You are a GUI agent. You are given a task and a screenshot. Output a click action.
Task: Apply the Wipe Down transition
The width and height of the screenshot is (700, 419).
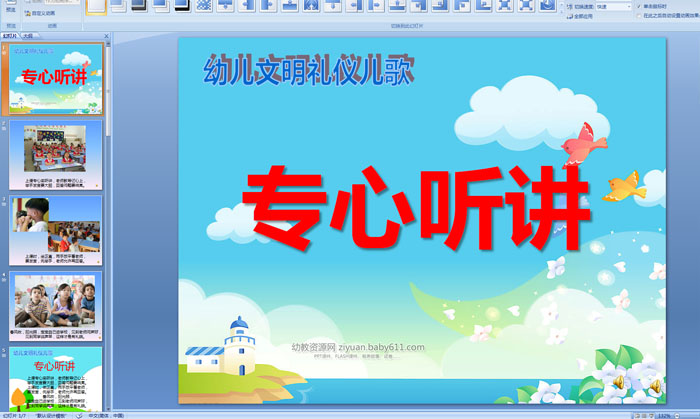[x=225, y=5]
